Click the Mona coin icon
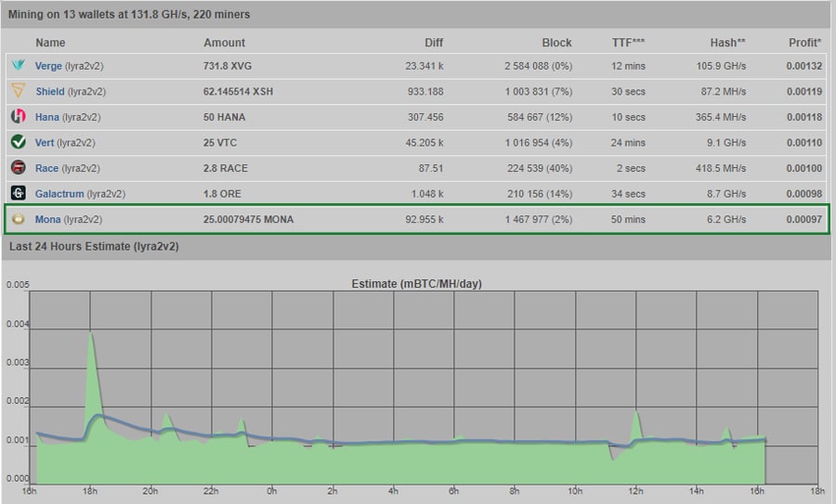The image size is (836, 504). 18,219
